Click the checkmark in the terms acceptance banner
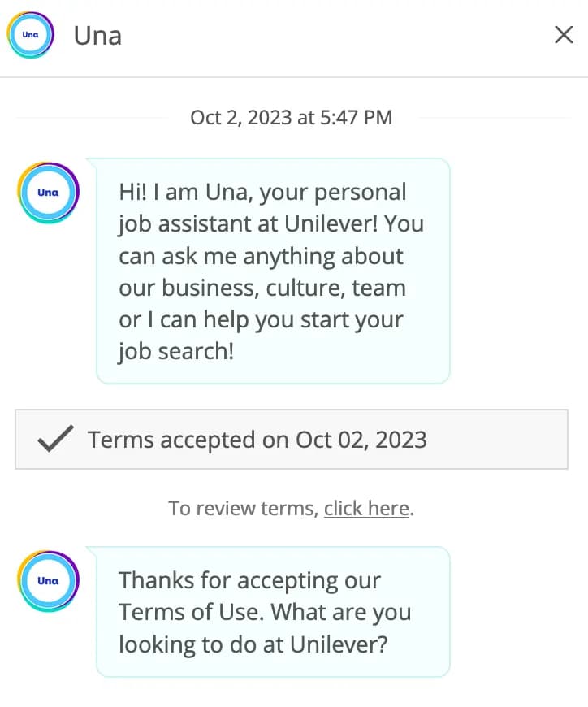Image resolution: width=588 pixels, height=707 pixels. pos(54,439)
